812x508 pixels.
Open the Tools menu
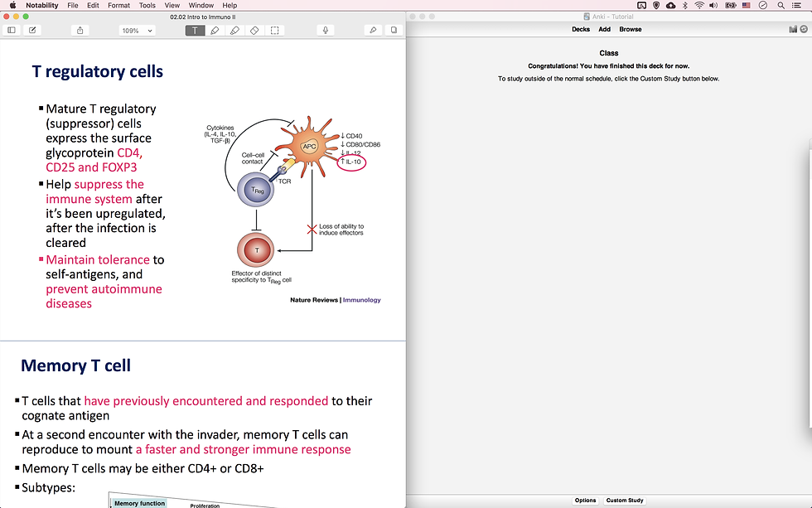[147, 5]
